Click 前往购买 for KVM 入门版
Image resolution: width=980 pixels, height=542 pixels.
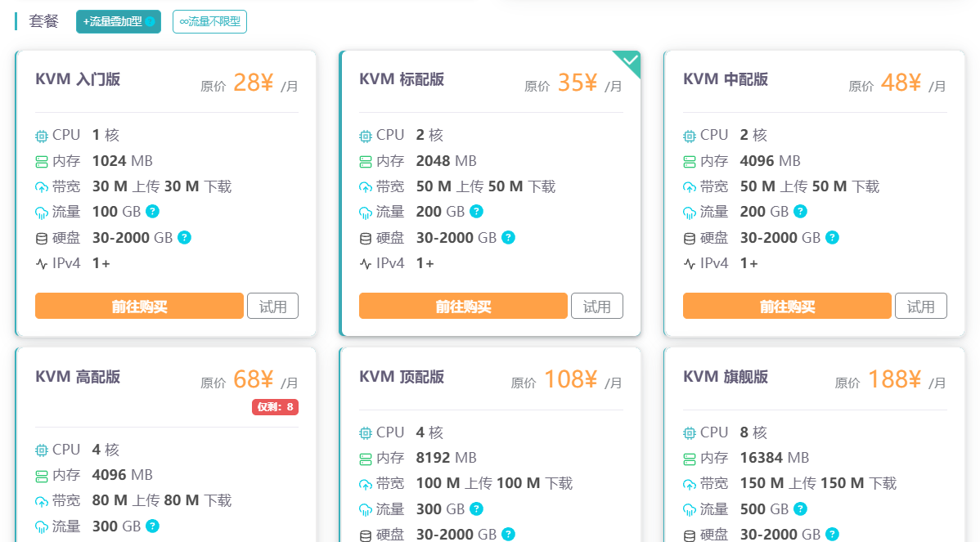(139, 307)
